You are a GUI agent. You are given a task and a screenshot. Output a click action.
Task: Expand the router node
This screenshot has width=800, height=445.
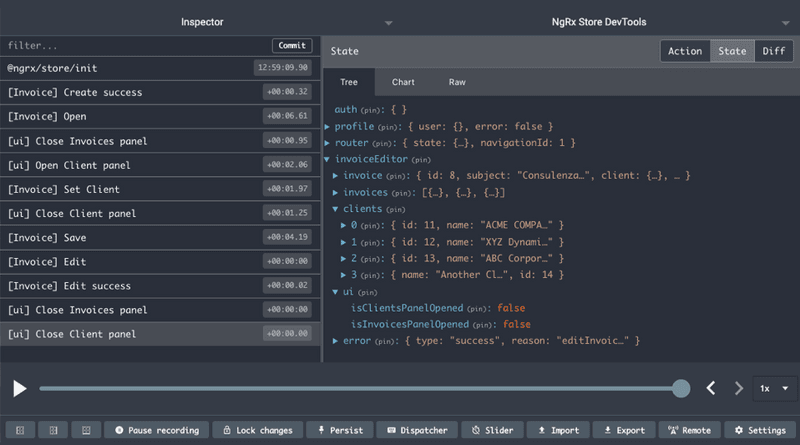coord(327,143)
